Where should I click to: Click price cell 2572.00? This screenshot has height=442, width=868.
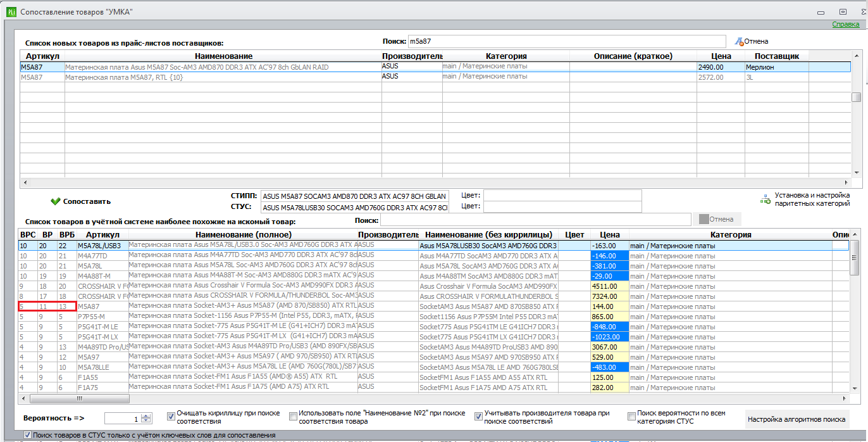coord(720,77)
